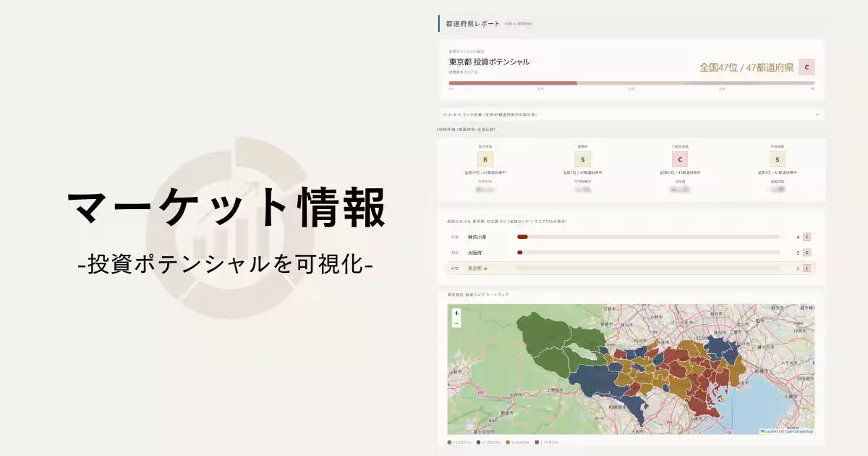The width and height of the screenshot is (868, 456).
Task: Open the OpenStreetMap attribution link
Action: coord(799,431)
